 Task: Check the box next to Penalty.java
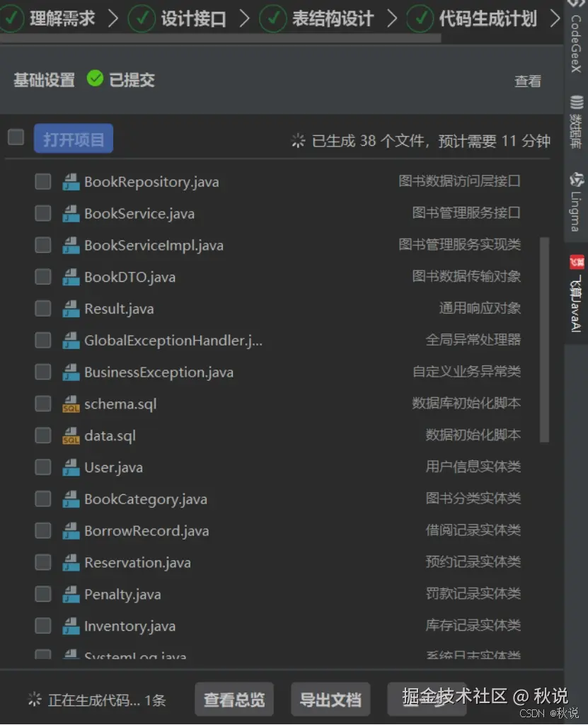[x=42, y=594]
